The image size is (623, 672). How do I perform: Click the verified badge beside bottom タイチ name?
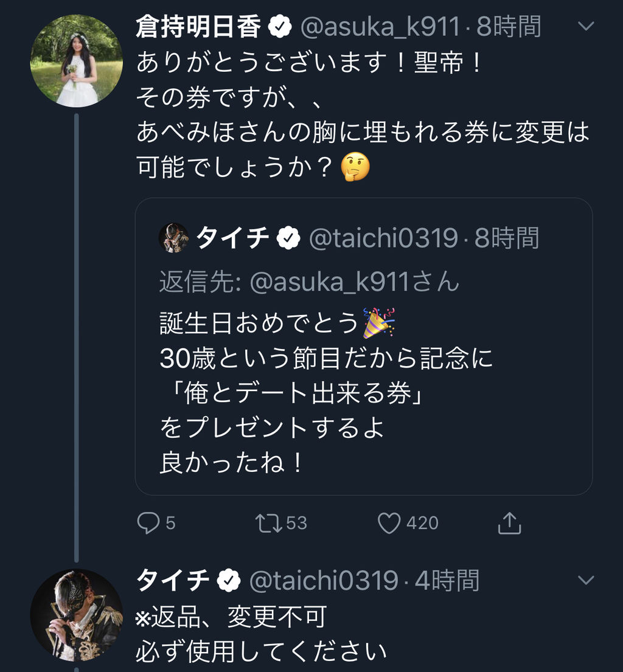[x=229, y=580]
